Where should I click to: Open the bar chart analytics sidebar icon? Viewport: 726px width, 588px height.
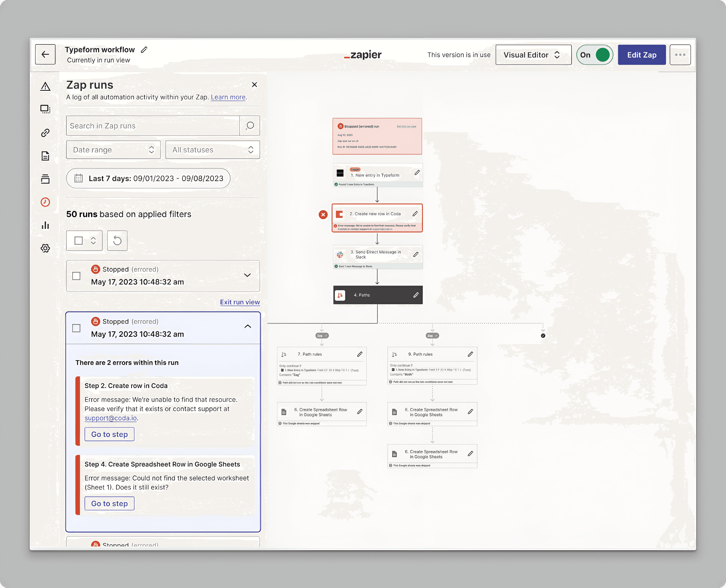[x=45, y=225]
